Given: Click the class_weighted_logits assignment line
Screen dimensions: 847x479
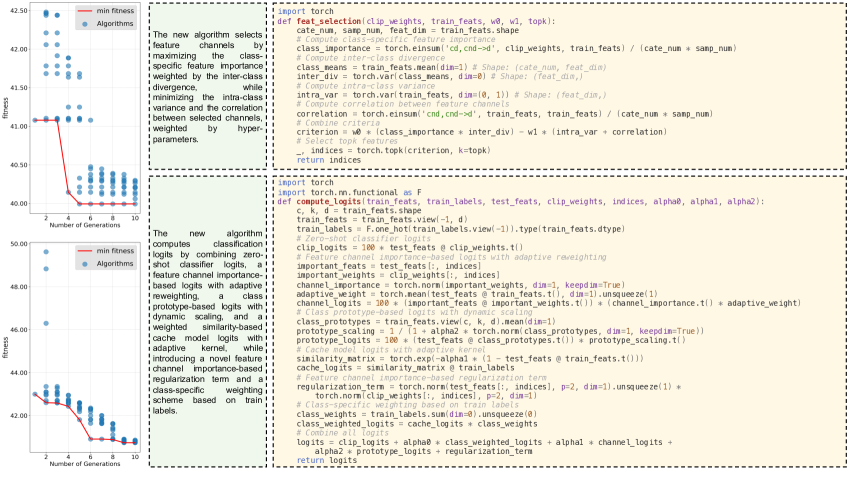Looking at the screenshot, I should (416, 423).
